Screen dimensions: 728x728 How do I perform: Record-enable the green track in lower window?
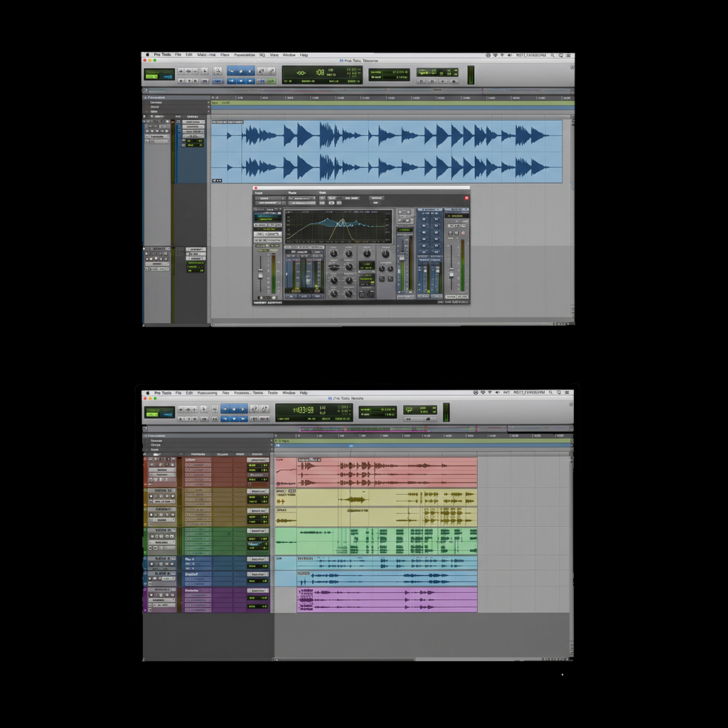152,536
